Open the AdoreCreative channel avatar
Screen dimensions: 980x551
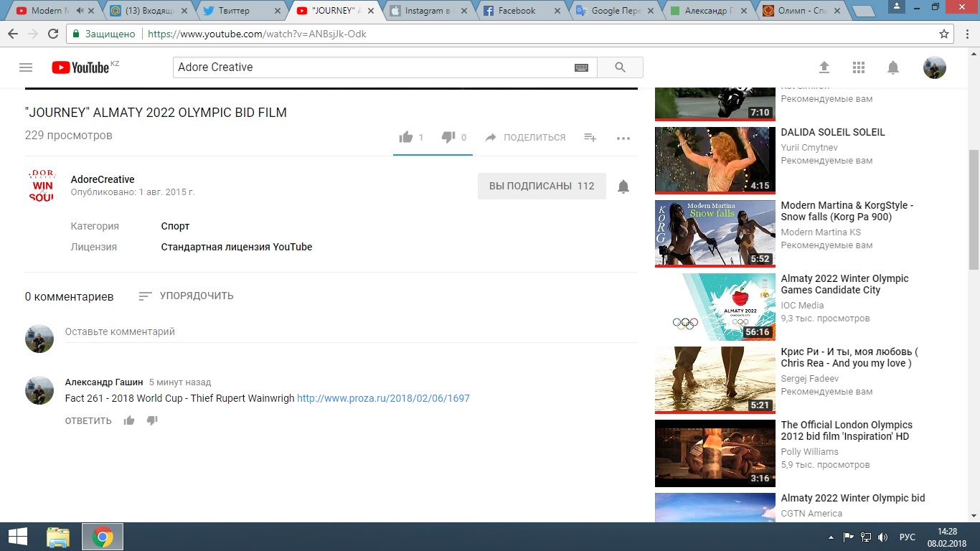point(42,186)
